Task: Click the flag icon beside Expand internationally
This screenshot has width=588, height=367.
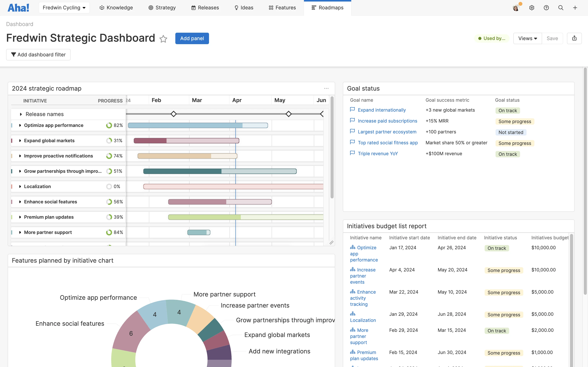Action: [352, 110]
